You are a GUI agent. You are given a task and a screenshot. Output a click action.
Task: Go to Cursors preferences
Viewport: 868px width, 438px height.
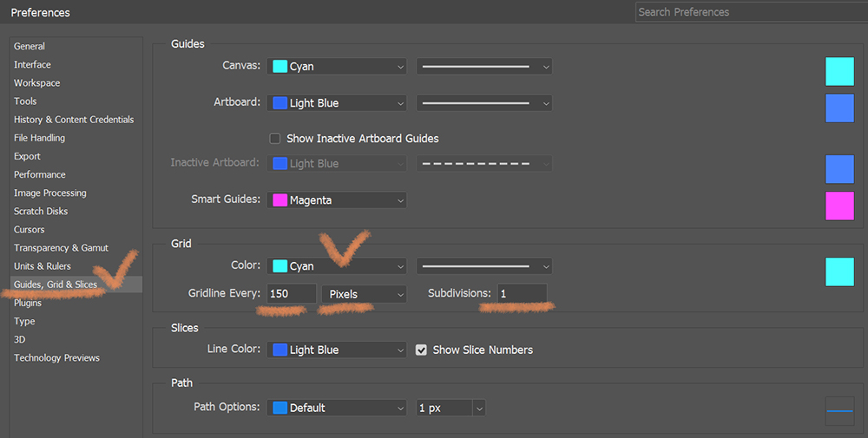pos(29,229)
